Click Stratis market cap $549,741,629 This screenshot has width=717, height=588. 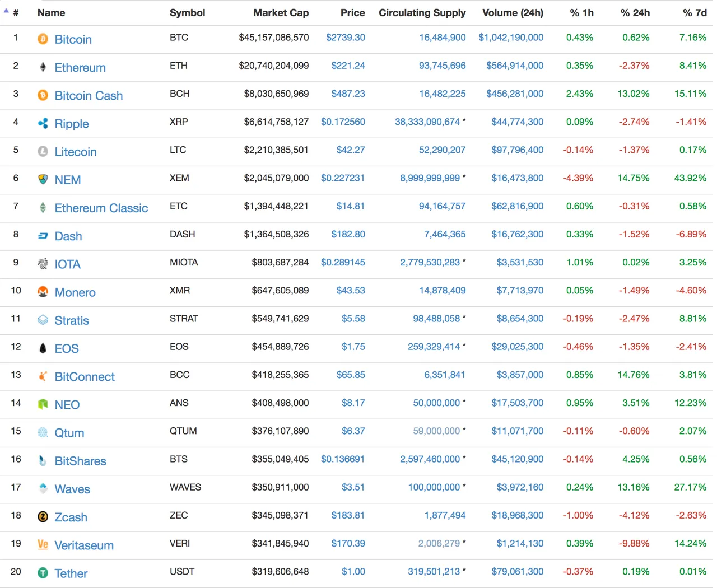click(280, 319)
